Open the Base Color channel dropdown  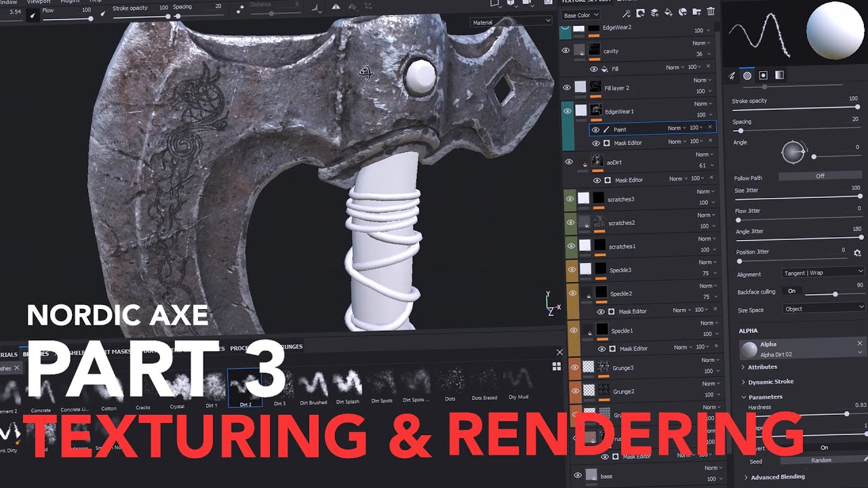581,15
